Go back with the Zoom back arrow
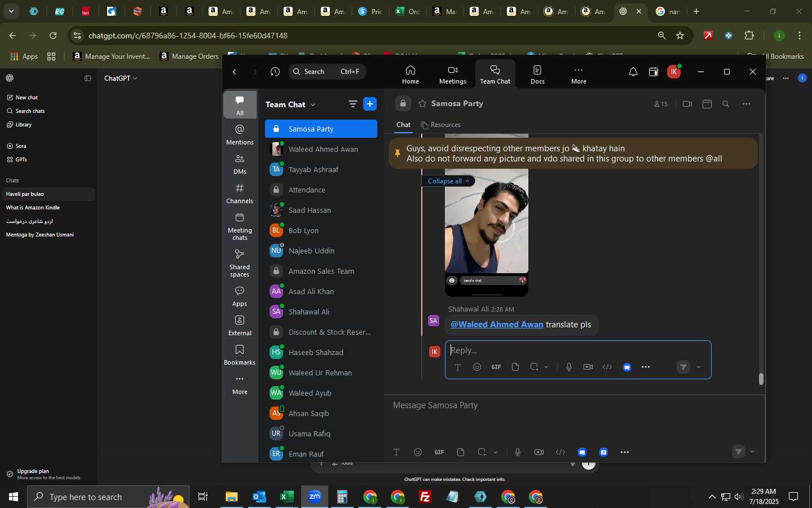The image size is (812, 508). (x=235, y=72)
